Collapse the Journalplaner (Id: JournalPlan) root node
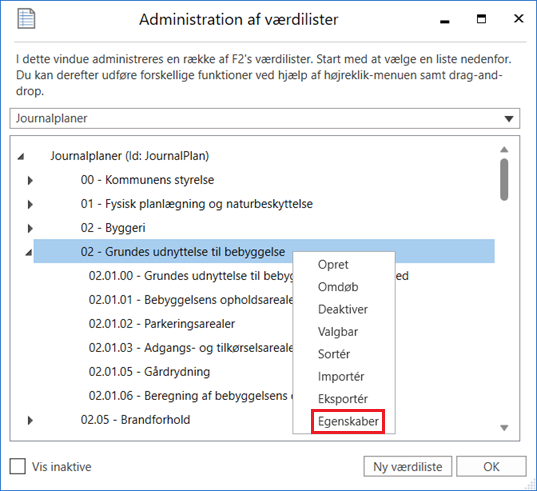Image resolution: width=537 pixels, height=491 pixels. coord(21,157)
